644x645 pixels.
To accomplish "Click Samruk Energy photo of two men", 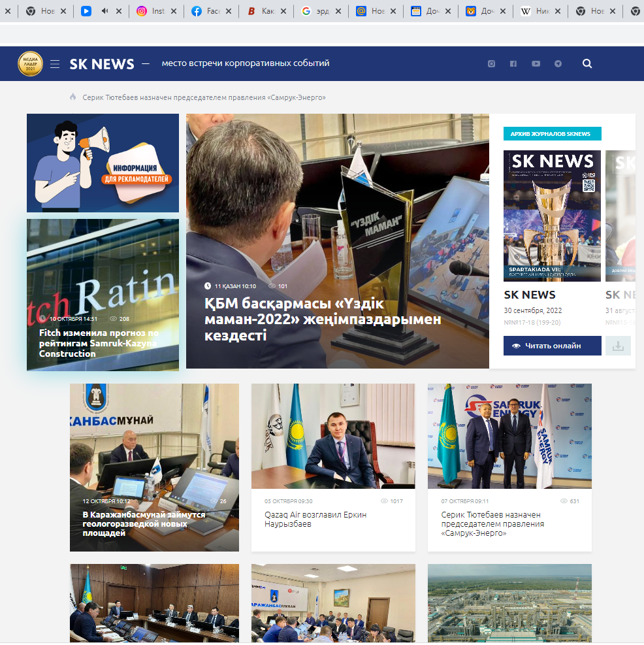I will pyautogui.click(x=509, y=436).
